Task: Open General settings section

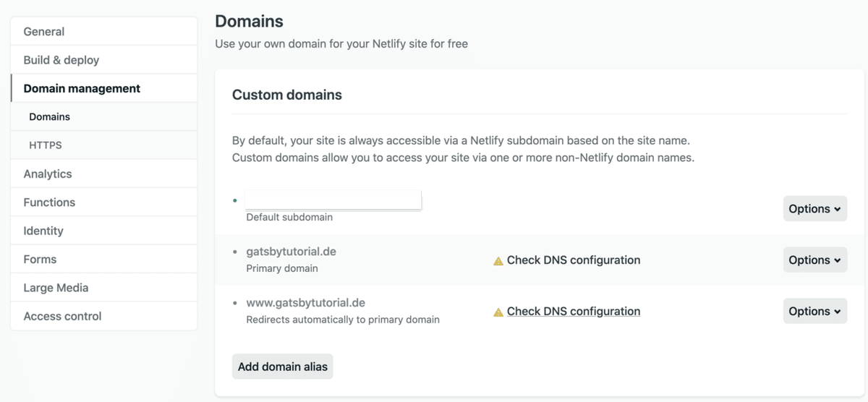Action: (44, 32)
